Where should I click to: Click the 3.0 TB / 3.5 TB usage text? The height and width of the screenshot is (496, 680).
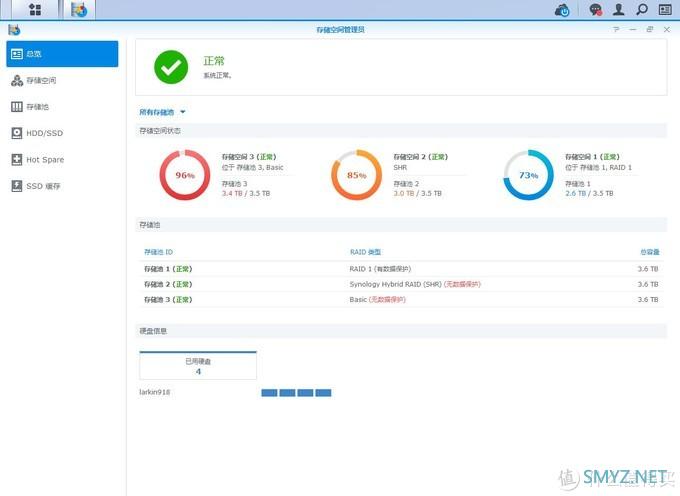418,193
